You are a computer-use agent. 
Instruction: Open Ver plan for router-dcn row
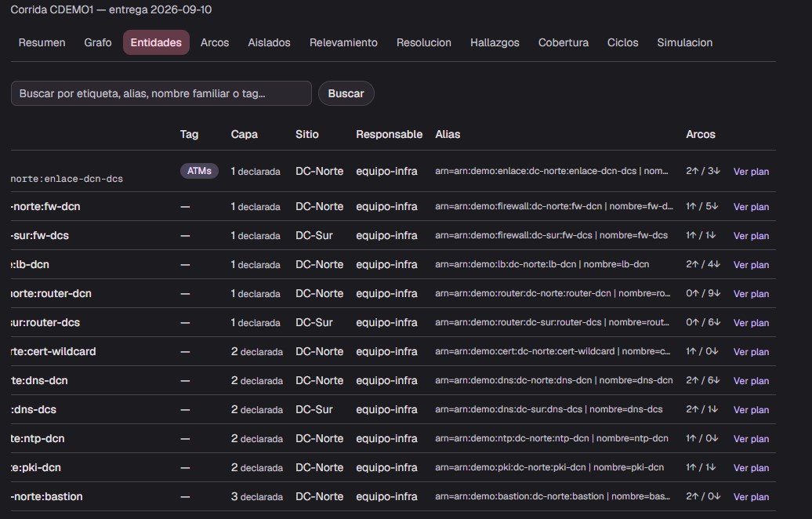pos(751,294)
